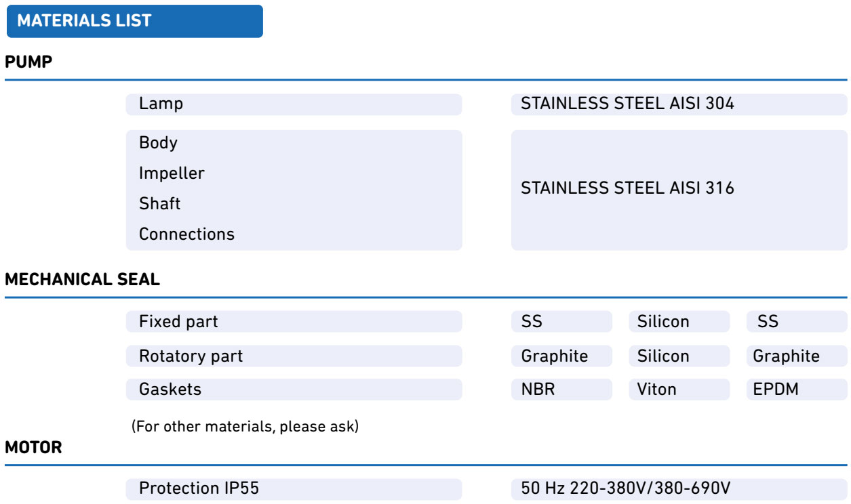Select the PUMP section heading
Screen dimensions: 851x504
(x=29, y=62)
